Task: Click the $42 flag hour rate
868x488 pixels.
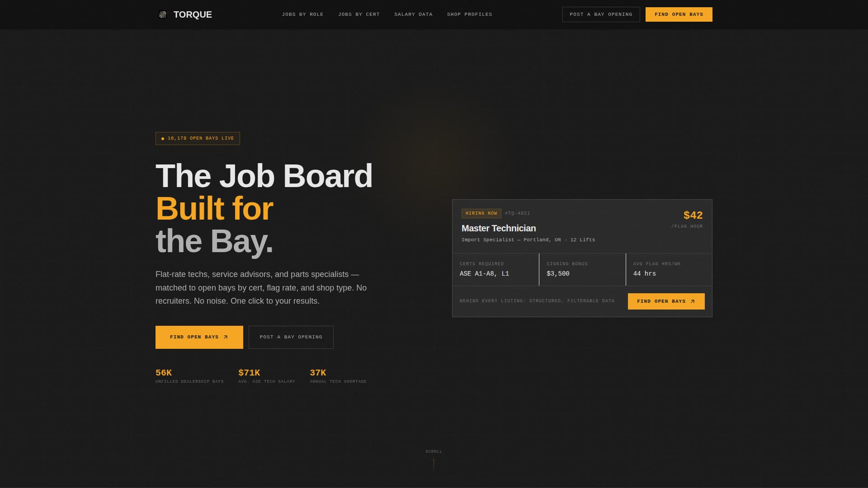Action: click(x=693, y=216)
